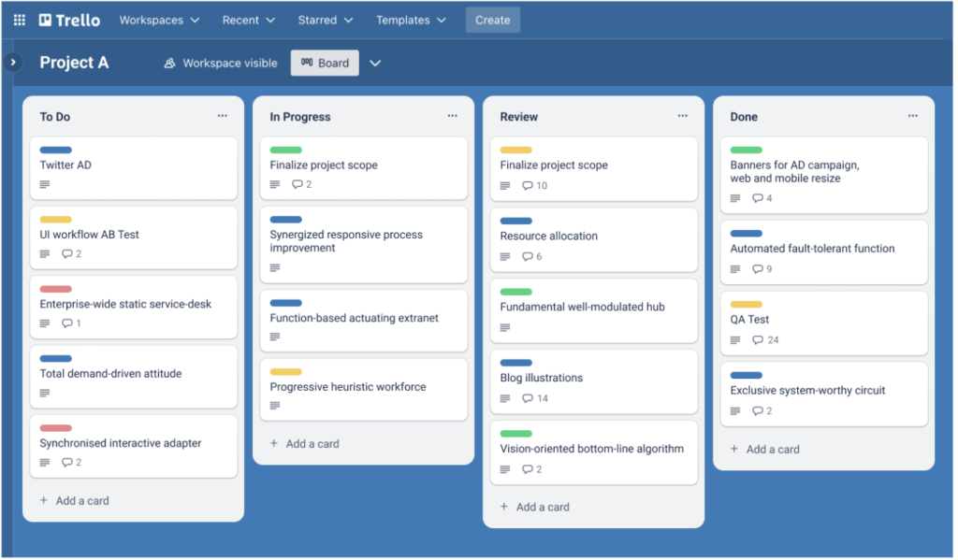Screen dimensions: 958x560
Task: Expand the collapsed sidebar arrow
Action: (13, 63)
